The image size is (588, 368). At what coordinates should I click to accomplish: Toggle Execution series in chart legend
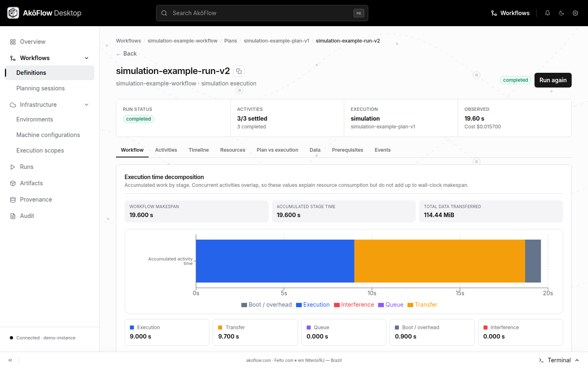pos(313,305)
